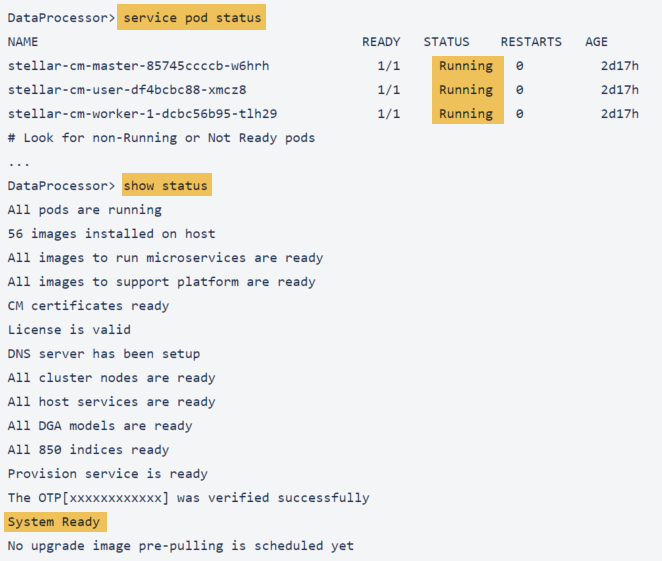This screenshot has width=662, height=561.
Task: Click the highlighted 'System Ready' text
Action: point(56,522)
